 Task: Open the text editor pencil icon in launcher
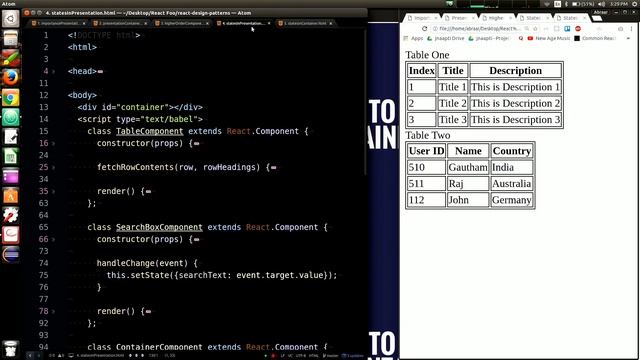pyautogui.click(x=11, y=137)
